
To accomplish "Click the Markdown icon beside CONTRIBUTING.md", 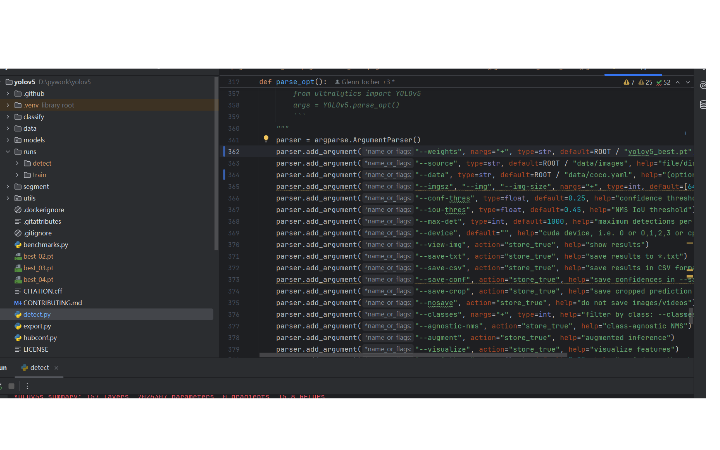I will 17,303.
